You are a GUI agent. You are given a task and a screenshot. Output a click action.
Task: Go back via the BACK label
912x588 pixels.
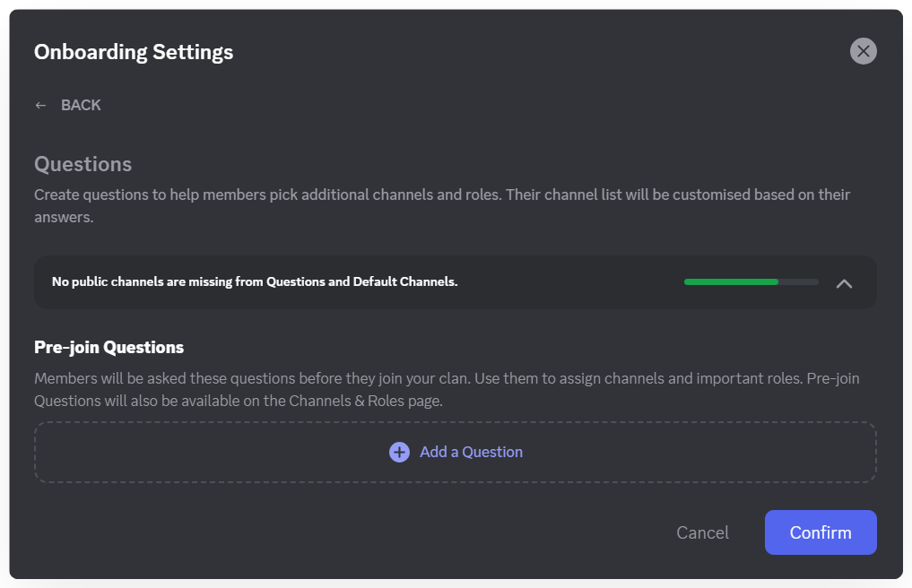pyautogui.click(x=81, y=106)
